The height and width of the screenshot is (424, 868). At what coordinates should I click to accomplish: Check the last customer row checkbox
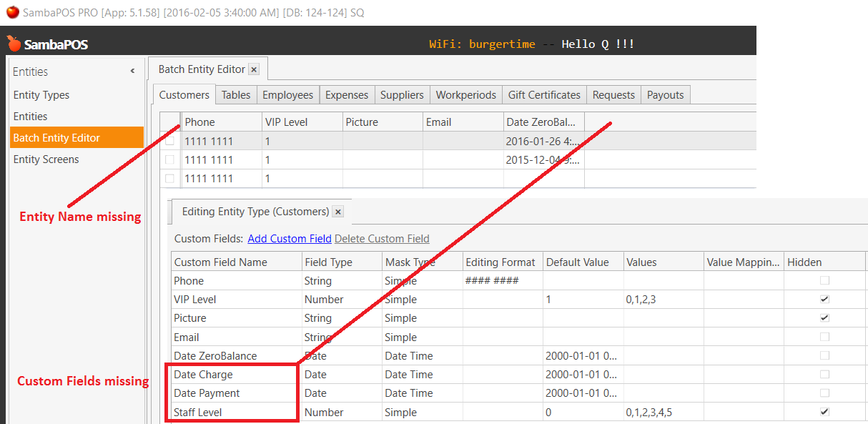pyautogui.click(x=169, y=179)
